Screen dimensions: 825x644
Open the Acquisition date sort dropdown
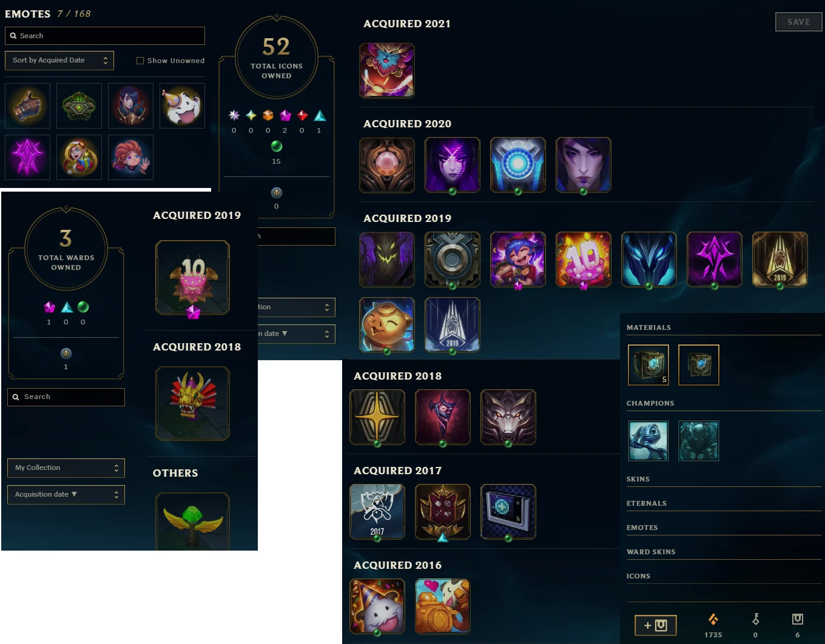coord(66,495)
